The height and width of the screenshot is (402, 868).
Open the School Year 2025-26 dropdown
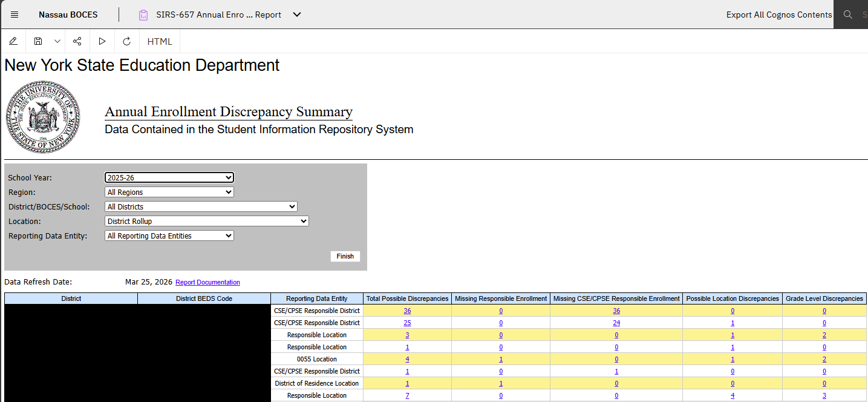[x=169, y=177]
